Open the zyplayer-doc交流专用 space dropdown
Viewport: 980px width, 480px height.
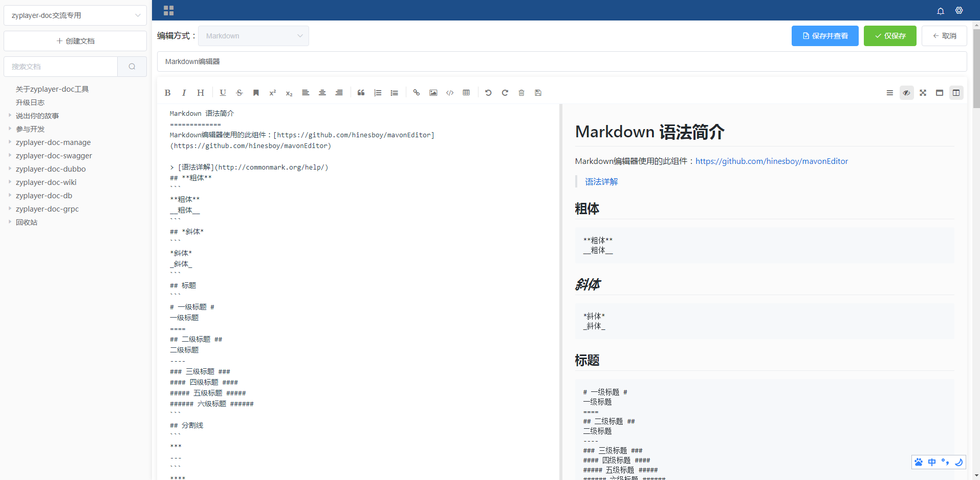coord(75,15)
